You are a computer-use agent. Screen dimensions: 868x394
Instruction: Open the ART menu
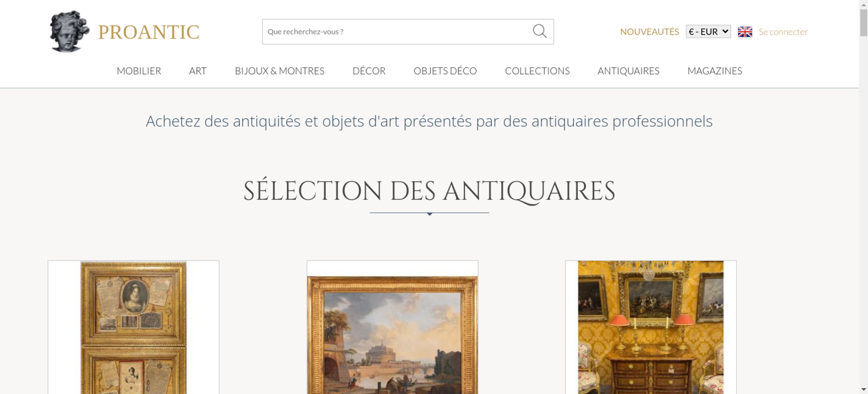tap(198, 71)
